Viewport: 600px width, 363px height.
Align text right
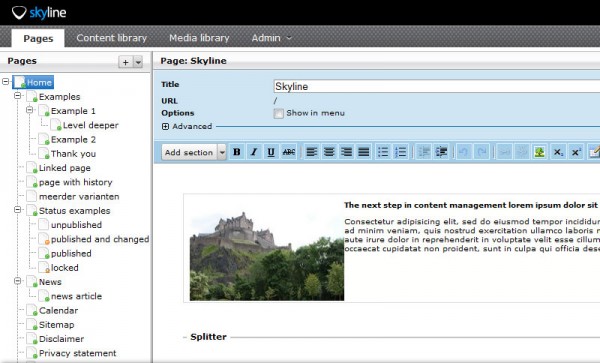click(346, 152)
